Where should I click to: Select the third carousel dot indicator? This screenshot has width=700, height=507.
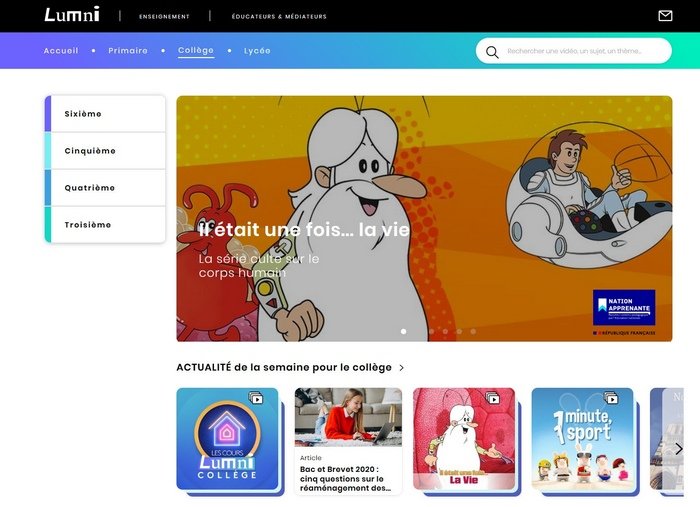click(431, 331)
